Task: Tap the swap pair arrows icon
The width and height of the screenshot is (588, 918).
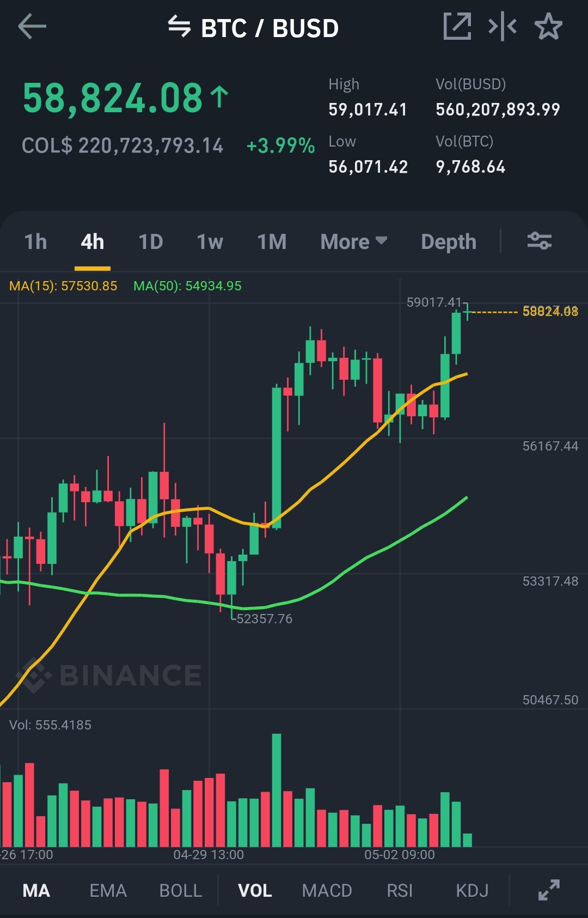Action: [179, 26]
